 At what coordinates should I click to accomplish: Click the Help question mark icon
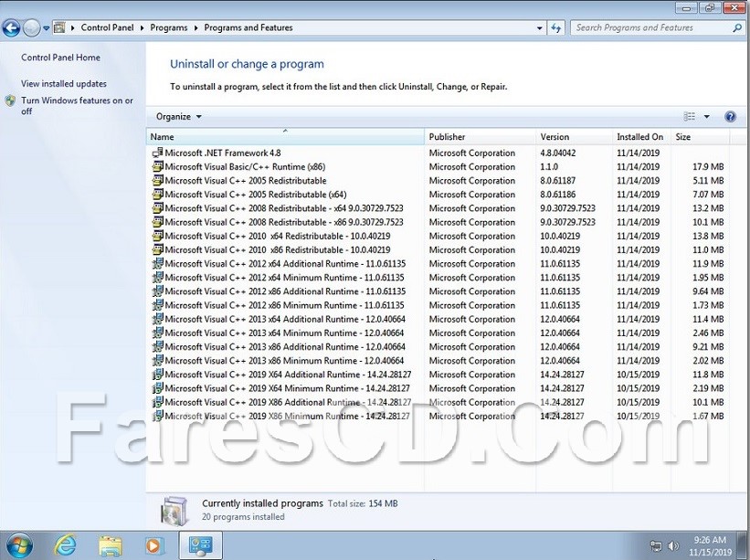tap(731, 117)
